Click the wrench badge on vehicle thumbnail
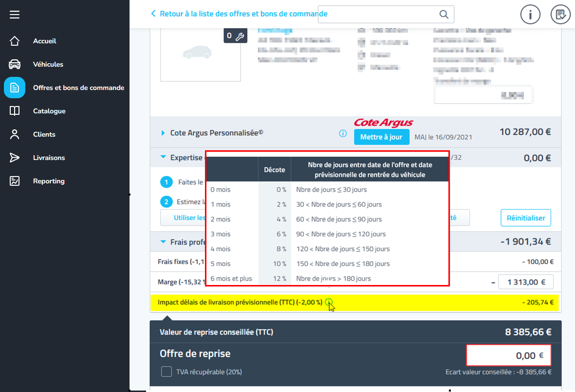The width and height of the screenshot is (575, 392). 236,36
